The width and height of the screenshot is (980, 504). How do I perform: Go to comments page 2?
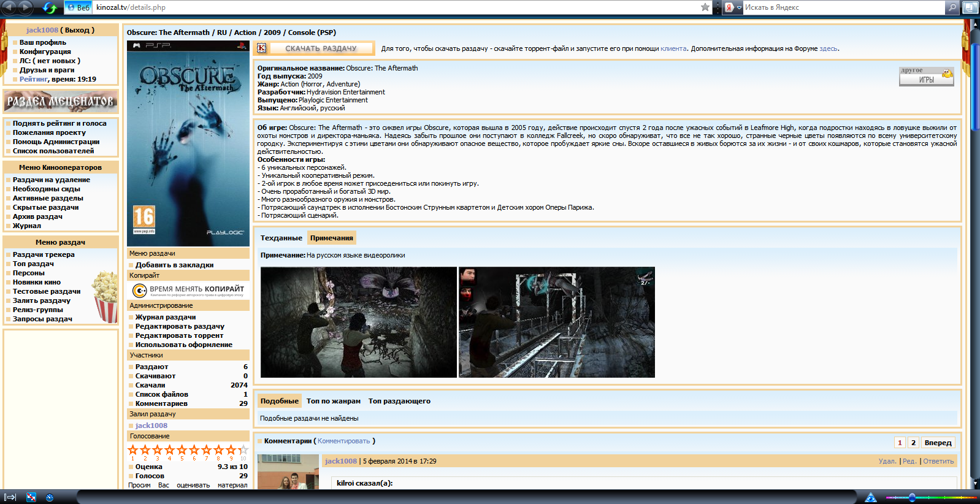913,443
